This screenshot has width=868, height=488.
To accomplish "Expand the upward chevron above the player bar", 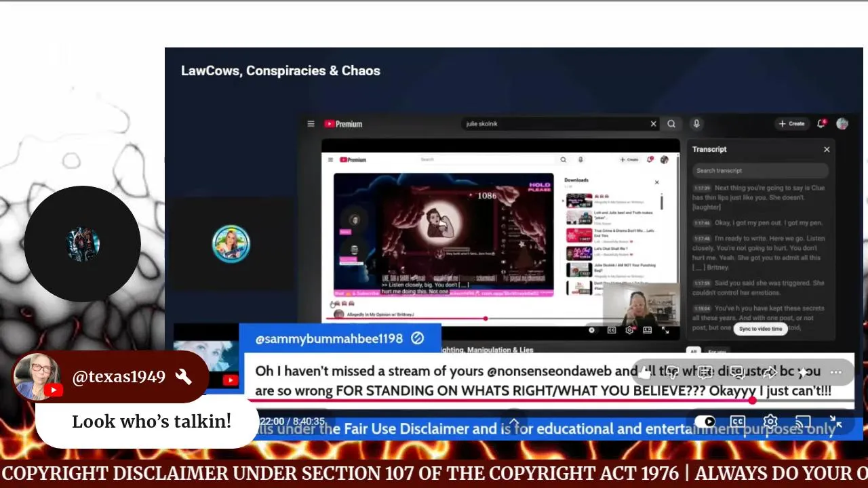I will [x=514, y=422].
